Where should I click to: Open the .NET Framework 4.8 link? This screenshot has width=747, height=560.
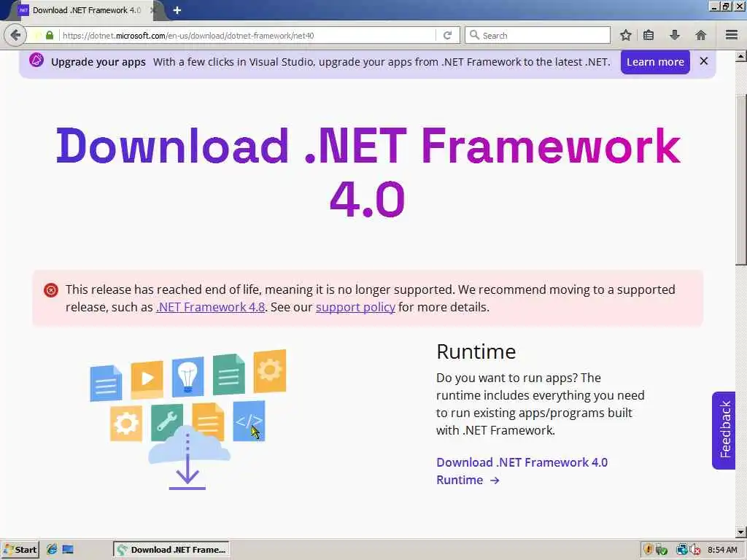[211, 307]
